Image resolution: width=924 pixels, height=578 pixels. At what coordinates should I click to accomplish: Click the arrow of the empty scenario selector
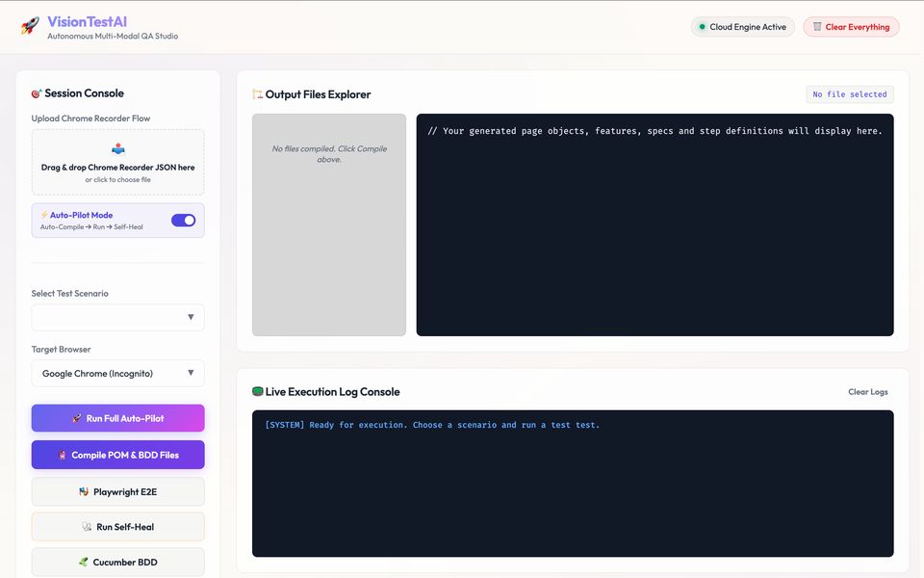point(191,317)
